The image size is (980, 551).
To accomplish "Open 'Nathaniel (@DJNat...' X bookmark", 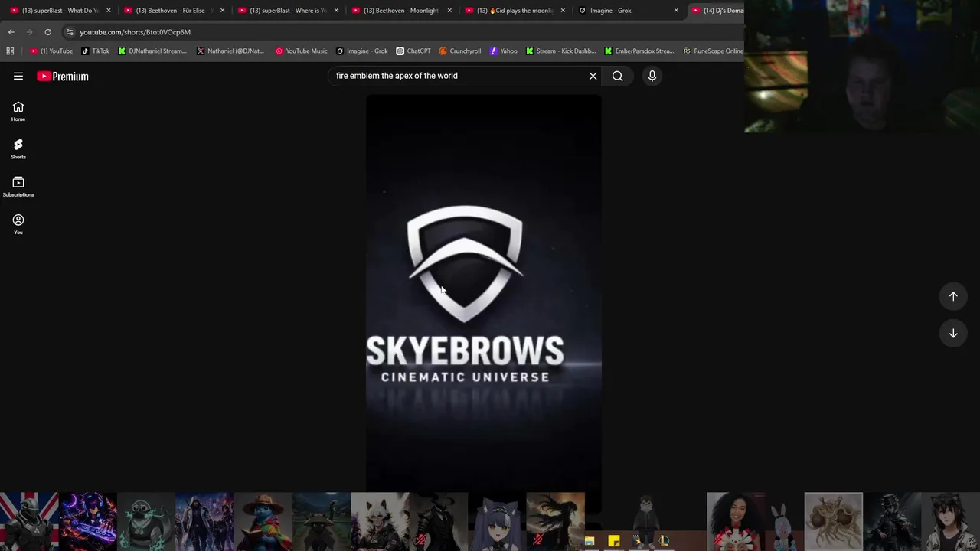I will pos(230,51).
